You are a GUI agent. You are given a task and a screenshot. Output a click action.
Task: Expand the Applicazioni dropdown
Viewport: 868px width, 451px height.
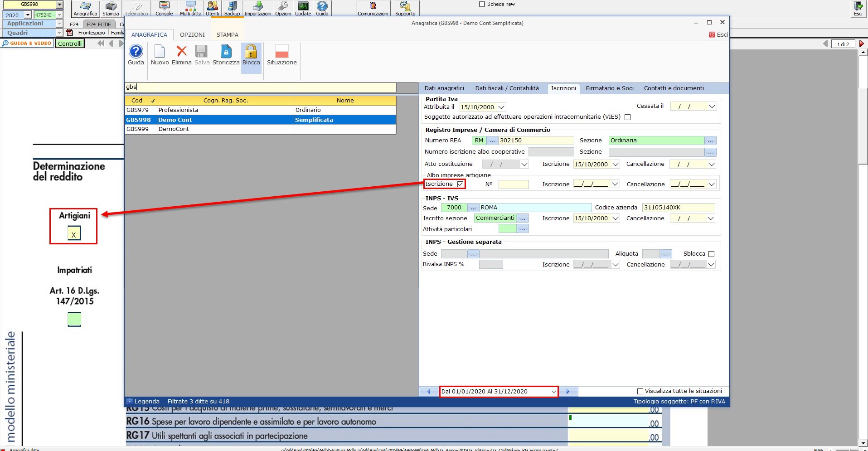(x=59, y=24)
